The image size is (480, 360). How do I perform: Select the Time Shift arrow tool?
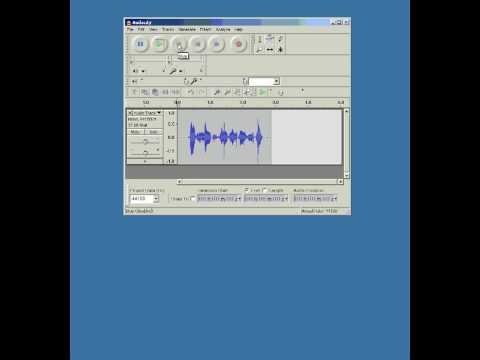tap(270, 50)
